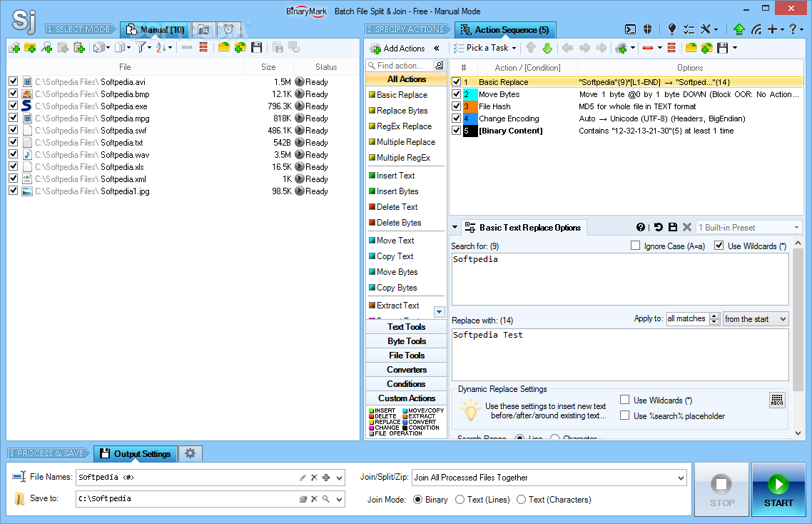Image resolution: width=812 pixels, height=524 pixels.
Task: Click the gear settings tab icon near Output Settings
Action: coord(190,453)
